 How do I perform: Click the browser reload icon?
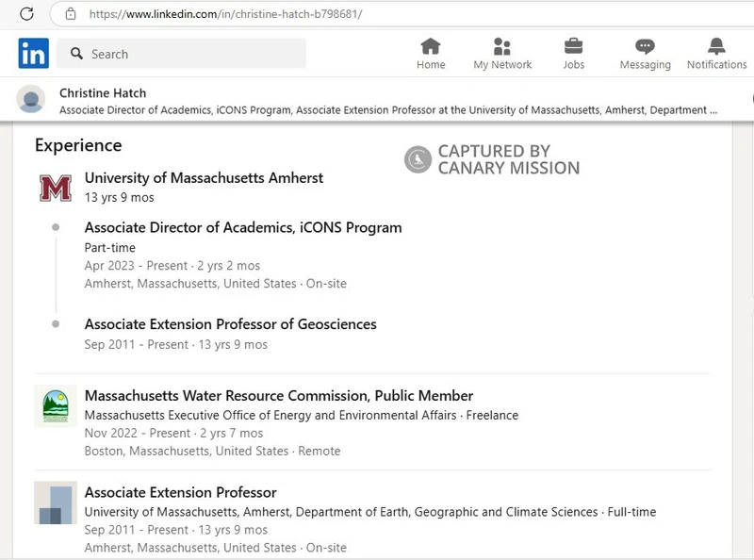[x=27, y=13]
